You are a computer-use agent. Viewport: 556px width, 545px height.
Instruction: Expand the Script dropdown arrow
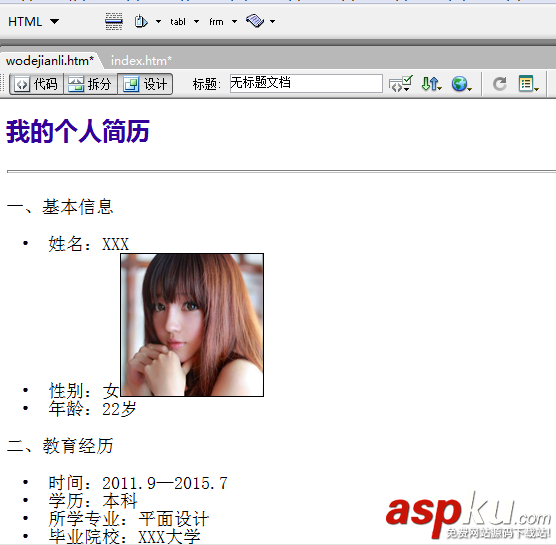pos(272,22)
